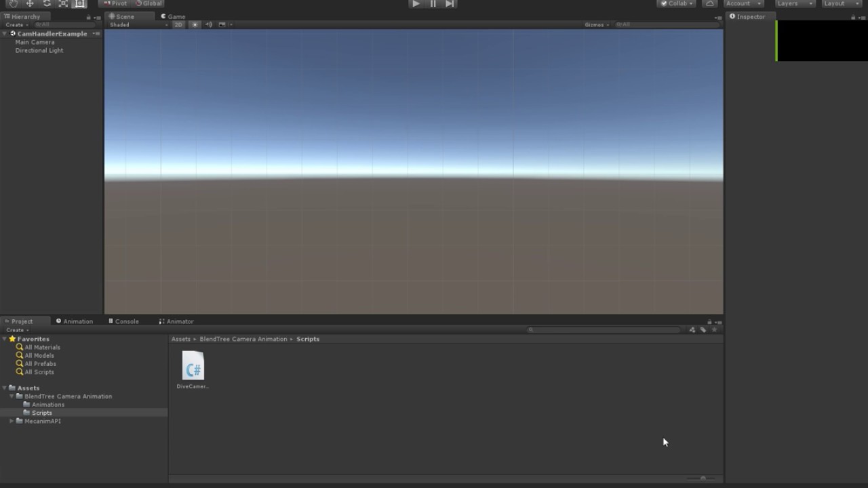Toggle Global transform orientation
The image size is (868, 488).
[148, 3]
